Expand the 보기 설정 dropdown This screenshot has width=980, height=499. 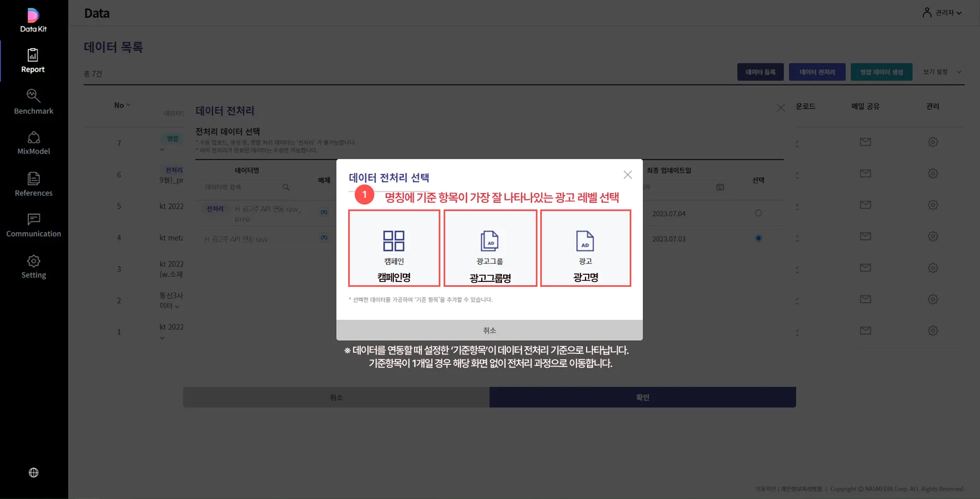tap(942, 72)
